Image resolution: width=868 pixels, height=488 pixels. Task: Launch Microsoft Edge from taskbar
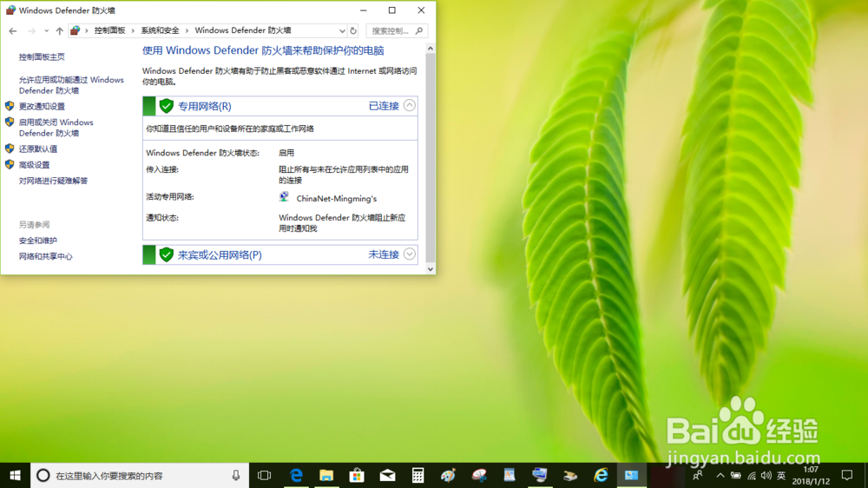point(296,475)
